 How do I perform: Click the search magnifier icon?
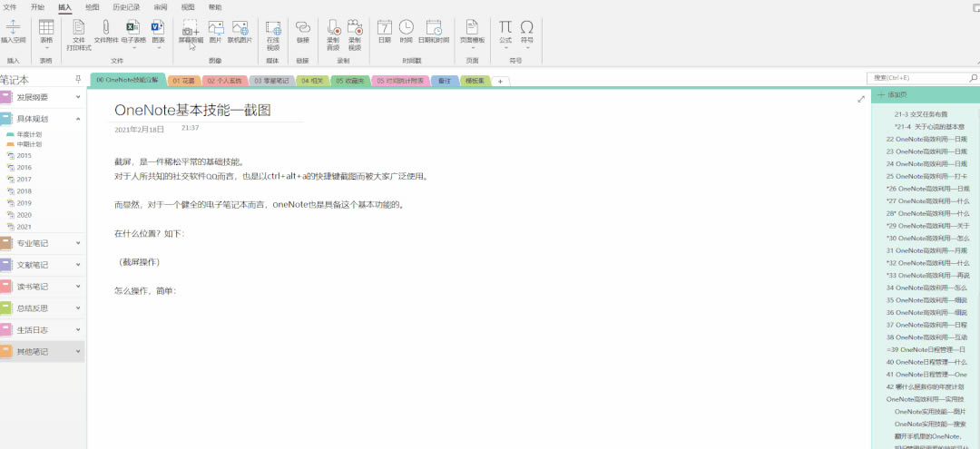pos(973,78)
